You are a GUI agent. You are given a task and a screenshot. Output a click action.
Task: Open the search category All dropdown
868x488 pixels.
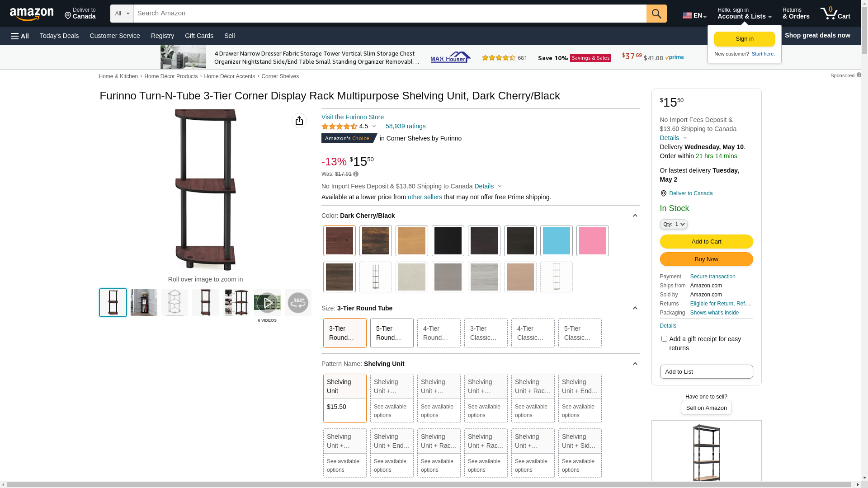[122, 14]
